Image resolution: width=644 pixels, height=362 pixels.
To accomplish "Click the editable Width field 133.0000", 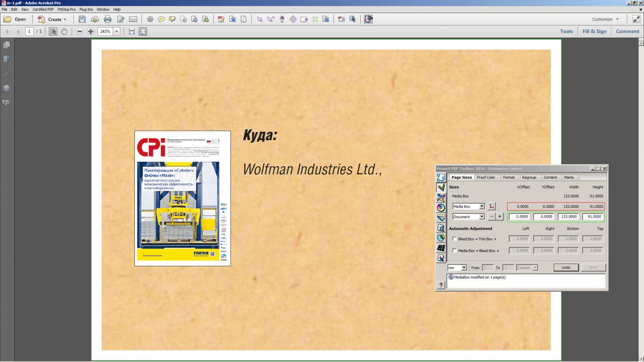I will (568, 217).
